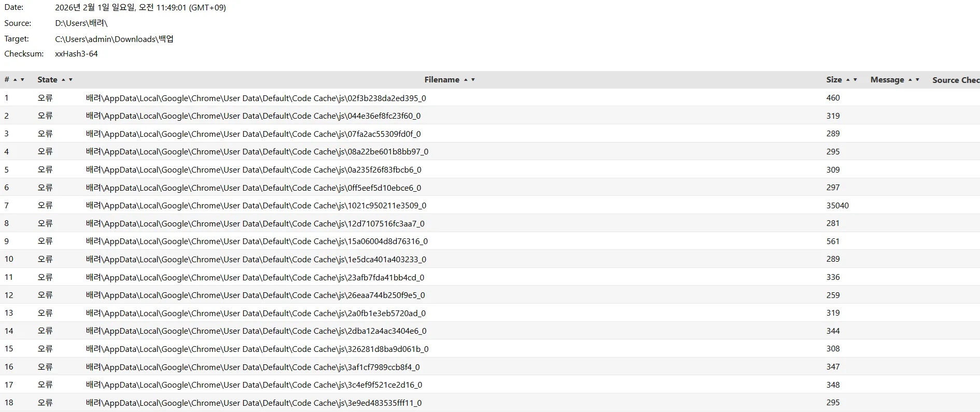Click the Source Checksum column header
Image resolution: width=980 pixels, height=412 pixels.
coord(955,80)
